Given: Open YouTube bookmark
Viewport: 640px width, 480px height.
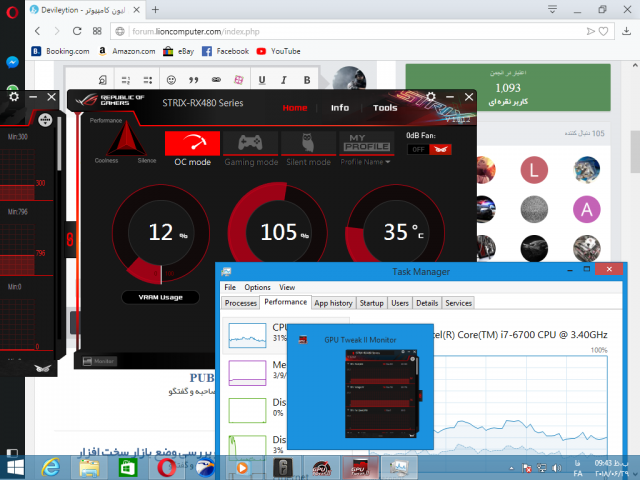Looking at the screenshot, I should (x=278, y=51).
